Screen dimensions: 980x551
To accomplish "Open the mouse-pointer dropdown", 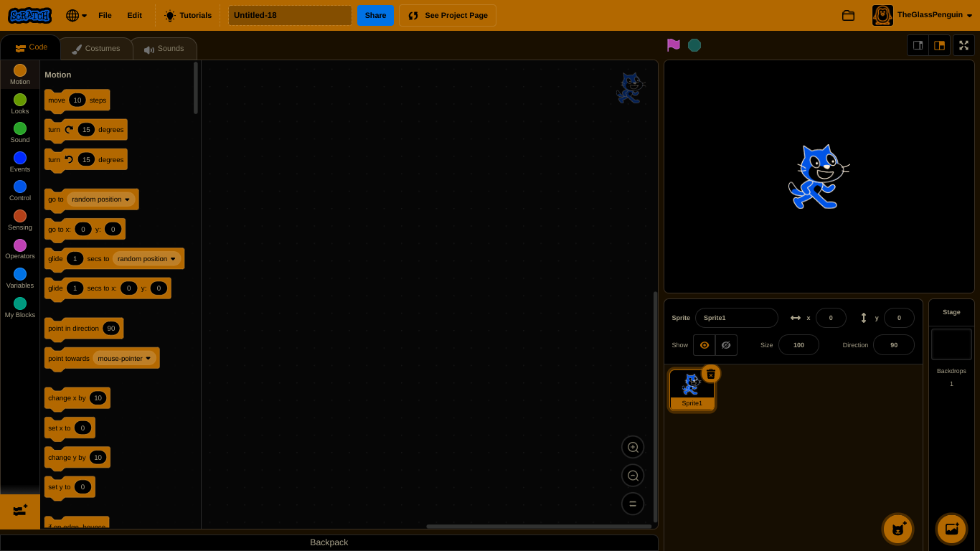I will (123, 358).
